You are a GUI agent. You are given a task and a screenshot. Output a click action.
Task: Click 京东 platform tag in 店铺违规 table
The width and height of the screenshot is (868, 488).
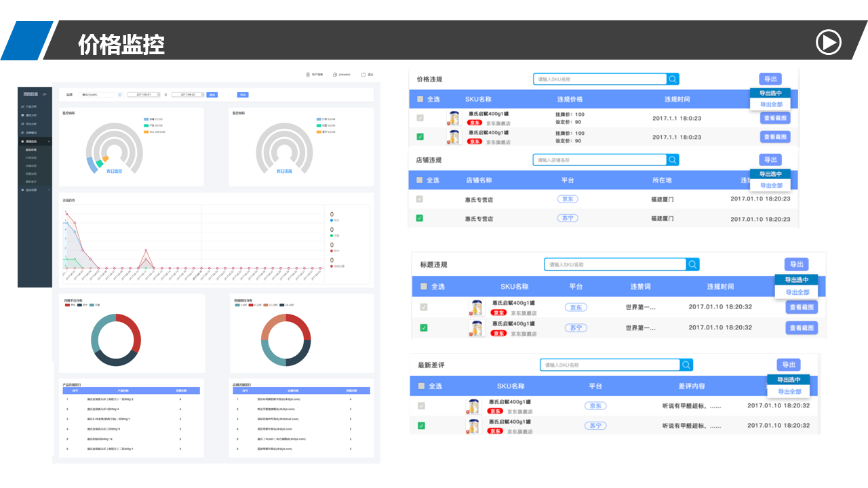[568, 199]
